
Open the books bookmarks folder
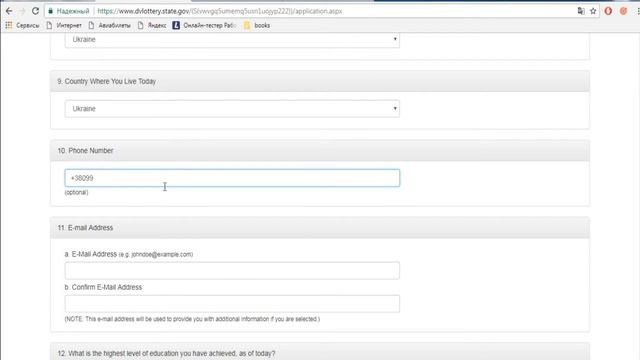[x=257, y=25]
